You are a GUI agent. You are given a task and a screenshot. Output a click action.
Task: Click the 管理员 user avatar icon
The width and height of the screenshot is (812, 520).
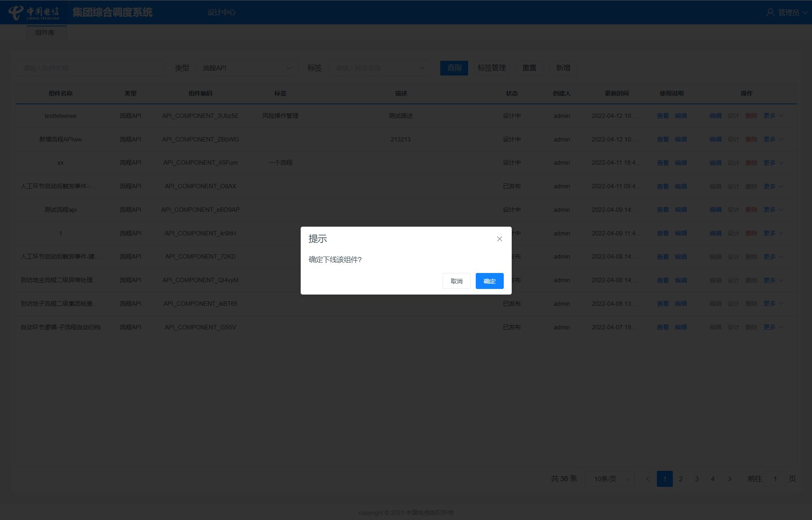770,12
